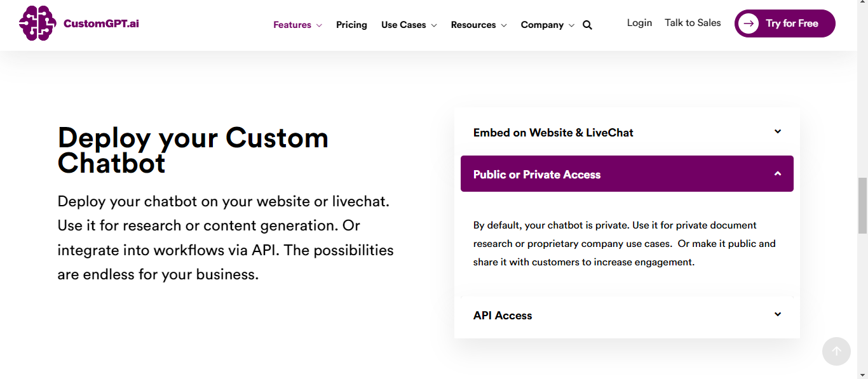Viewport: 868px width, 379px height.
Task: Click the scroll-to-top arrow button
Action: pyautogui.click(x=836, y=351)
